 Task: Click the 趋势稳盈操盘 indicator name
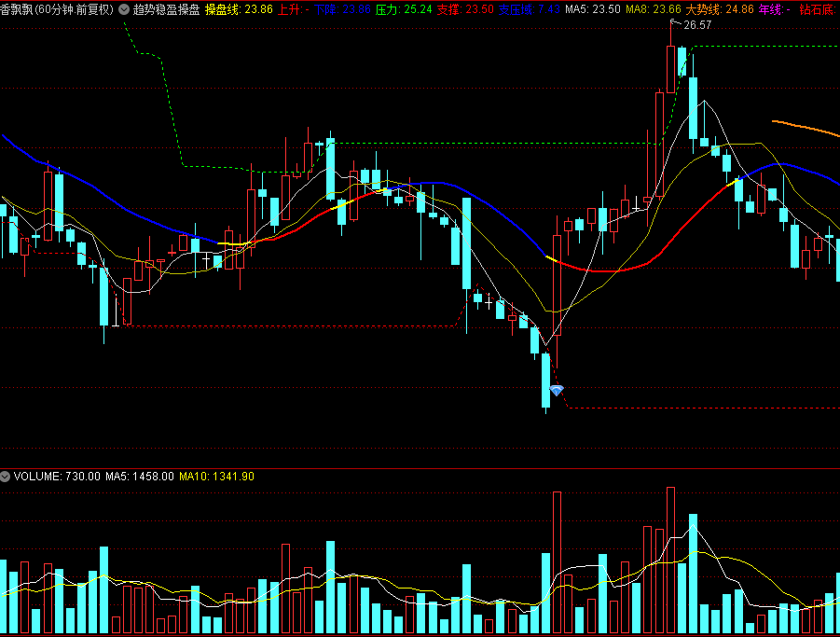pos(167,9)
